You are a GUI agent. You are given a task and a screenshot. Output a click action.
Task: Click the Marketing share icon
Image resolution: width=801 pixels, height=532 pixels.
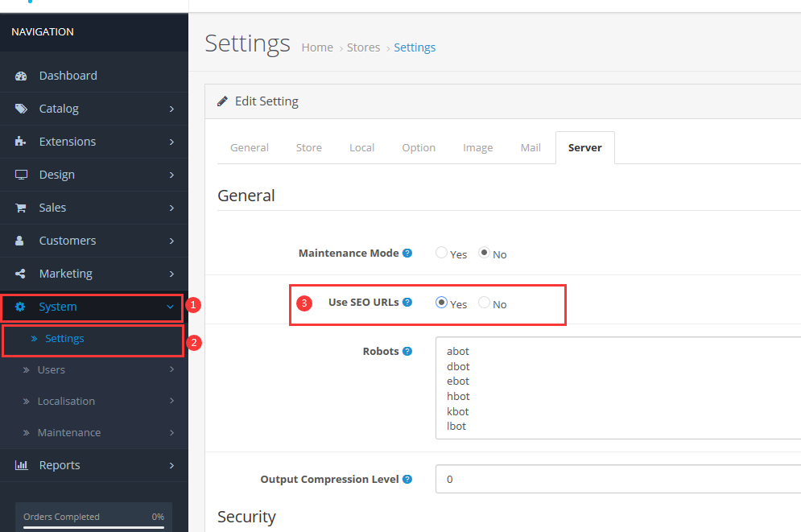pos(22,274)
